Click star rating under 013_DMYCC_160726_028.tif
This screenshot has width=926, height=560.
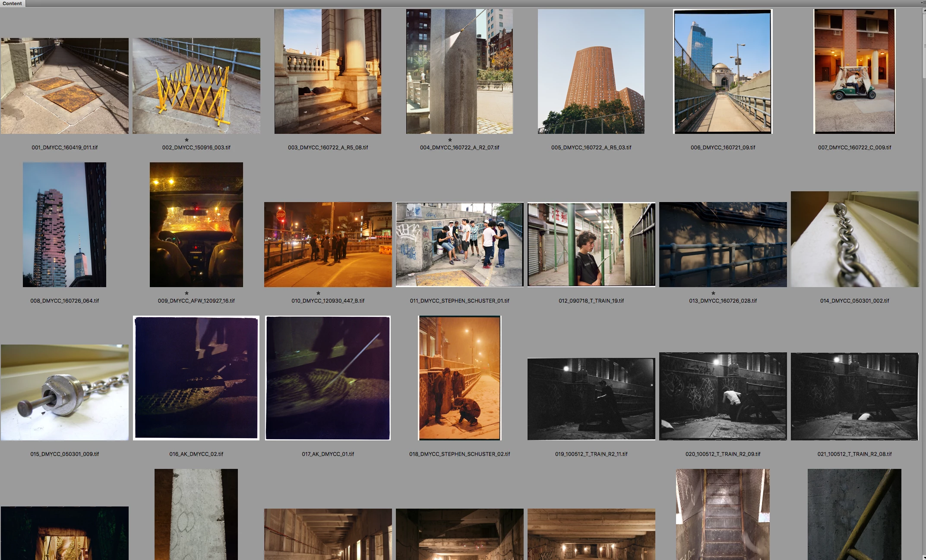click(x=713, y=293)
